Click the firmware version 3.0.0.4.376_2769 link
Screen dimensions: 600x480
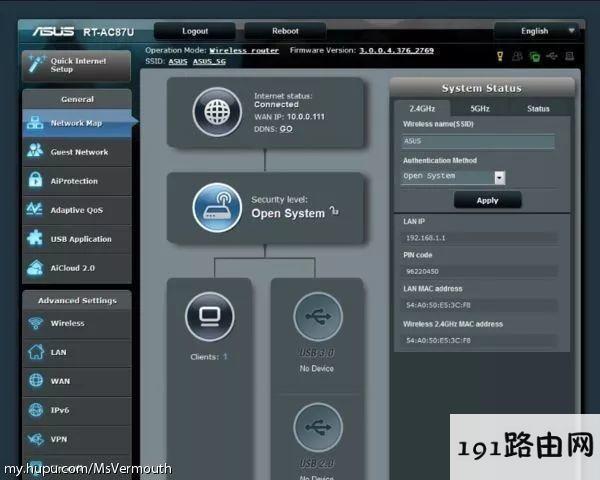[396, 51]
